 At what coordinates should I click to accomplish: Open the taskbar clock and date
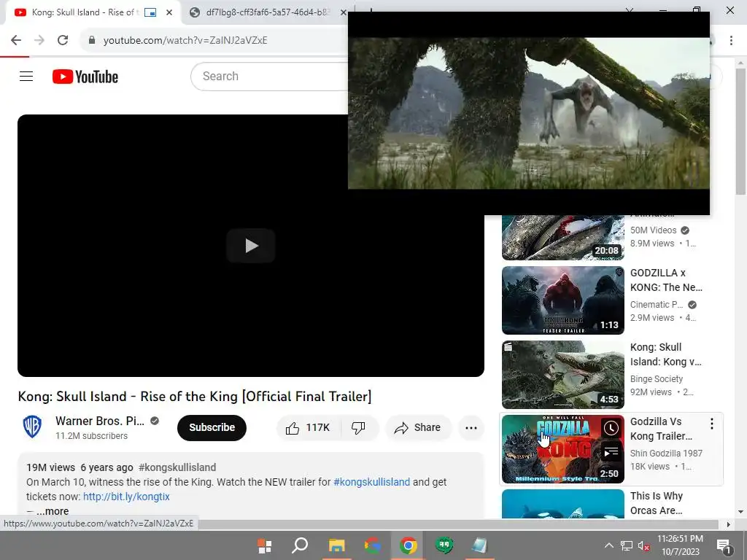point(681,545)
